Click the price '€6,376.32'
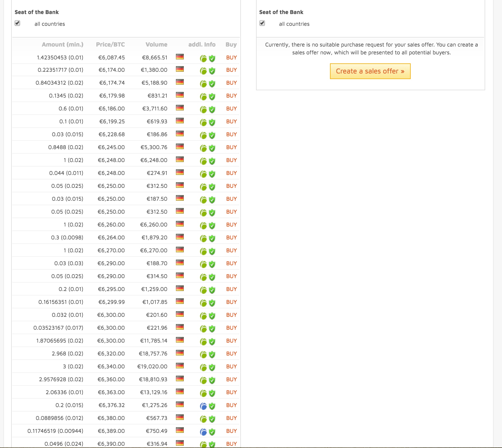 tap(112, 405)
